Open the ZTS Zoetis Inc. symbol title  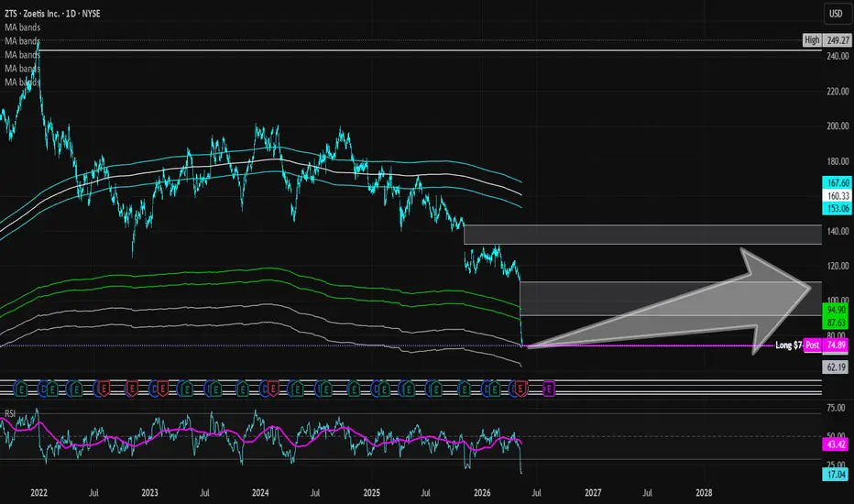tap(52, 14)
